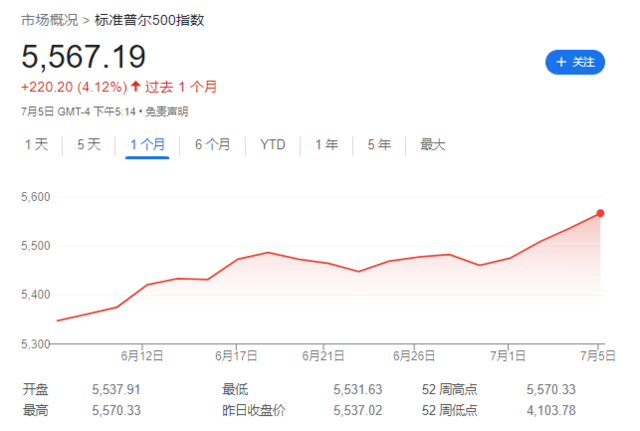The height and width of the screenshot is (431, 640).
Task: Click the 5,400 y-axis label
Action: [x=36, y=294]
